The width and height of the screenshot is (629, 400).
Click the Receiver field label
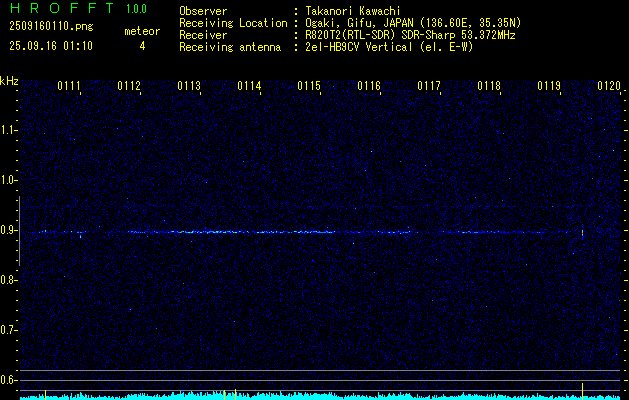click(203, 35)
